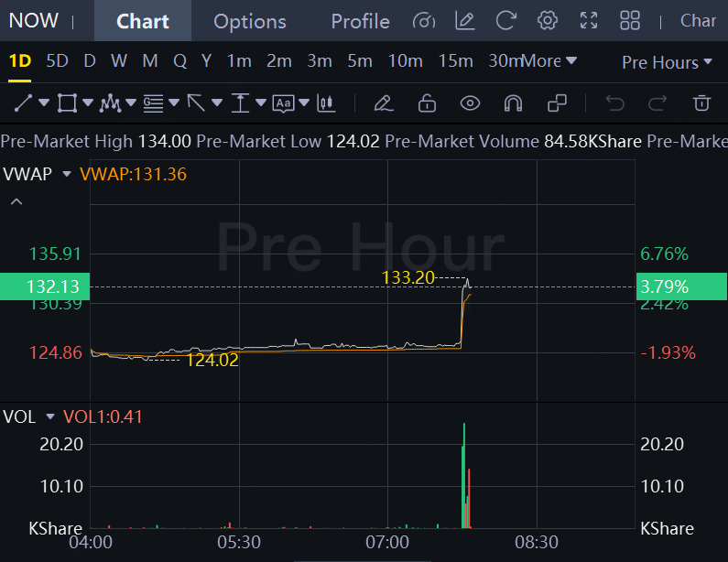Viewport: 728px width, 562px height.
Task: Collapse the indicator panel with up chevron
Action: [16, 201]
